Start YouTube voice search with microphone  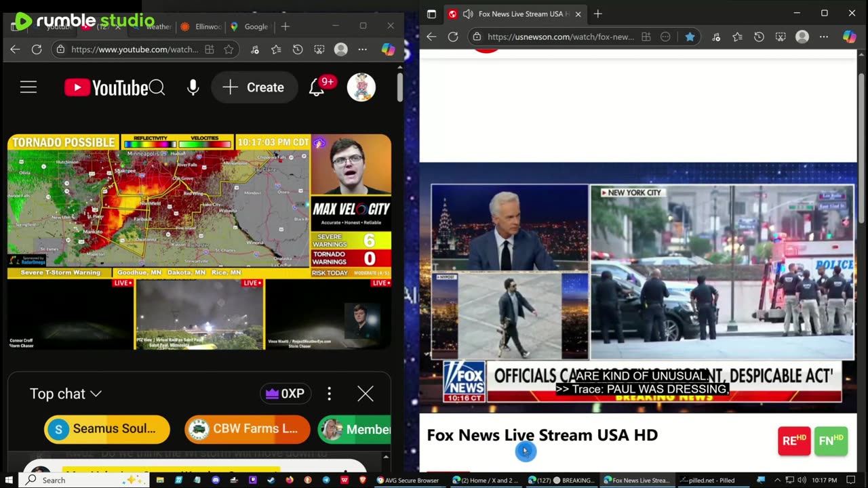point(193,87)
